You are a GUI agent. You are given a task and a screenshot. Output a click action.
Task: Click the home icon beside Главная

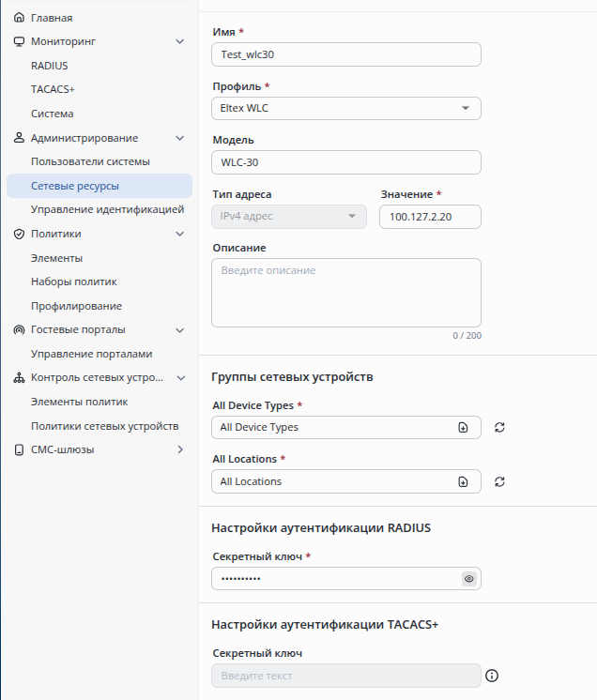pyautogui.click(x=19, y=18)
